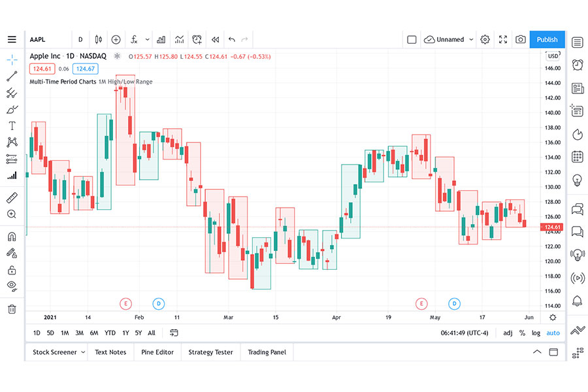Open the Text Notes tab
588x392 pixels.
click(110, 352)
